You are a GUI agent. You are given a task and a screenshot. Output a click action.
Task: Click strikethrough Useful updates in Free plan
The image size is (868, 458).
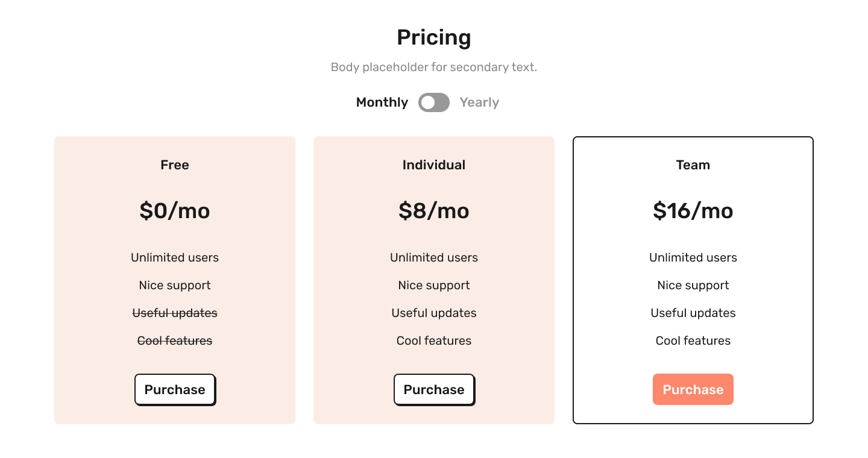point(175,313)
